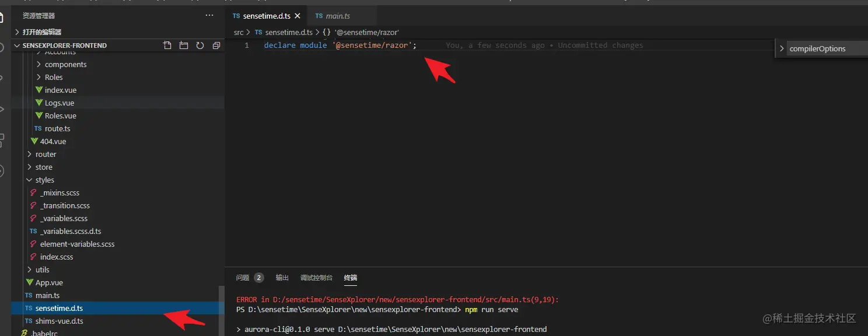Image resolution: width=868 pixels, height=336 pixels.
Task: Refresh the explorer file tree
Action: click(x=200, y=45)
